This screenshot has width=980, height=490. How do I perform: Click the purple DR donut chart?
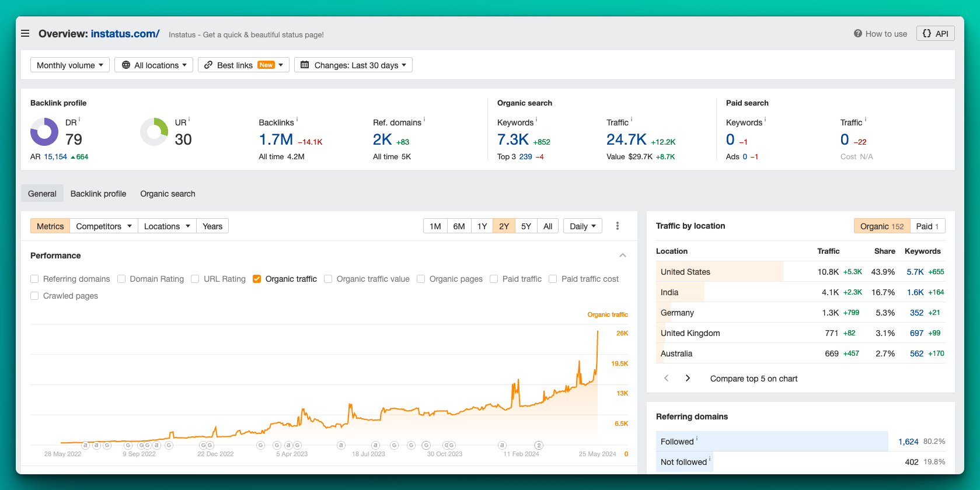(44, 132)
